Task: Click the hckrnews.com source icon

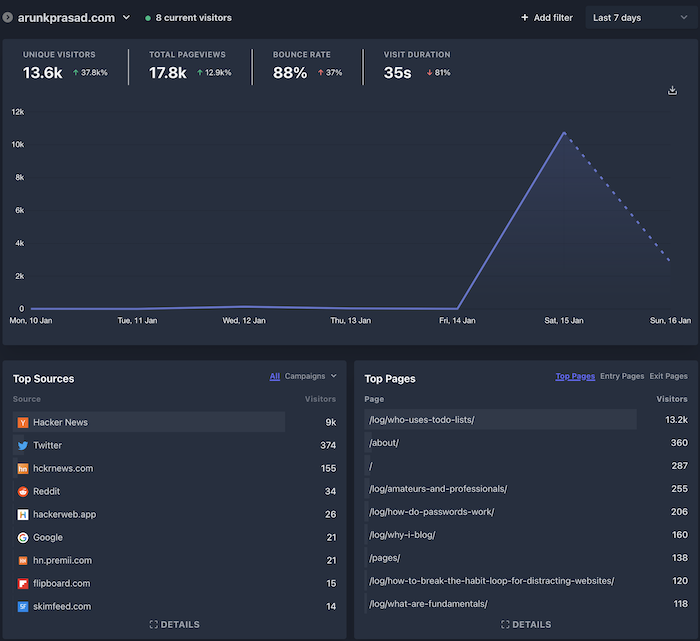Action: point(23,468)
